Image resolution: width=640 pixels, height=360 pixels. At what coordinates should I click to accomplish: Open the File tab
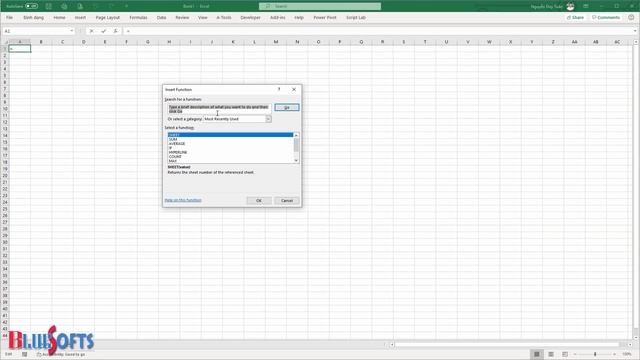pos(9,18)
